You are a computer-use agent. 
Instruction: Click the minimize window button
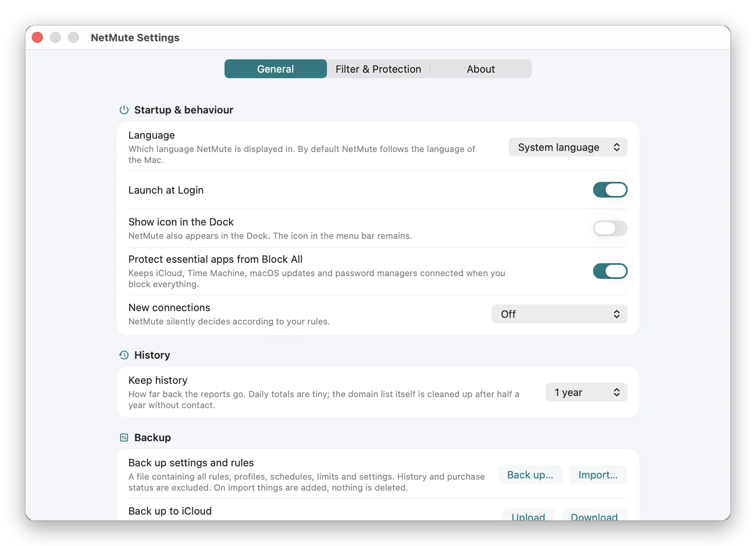(55, 38)
